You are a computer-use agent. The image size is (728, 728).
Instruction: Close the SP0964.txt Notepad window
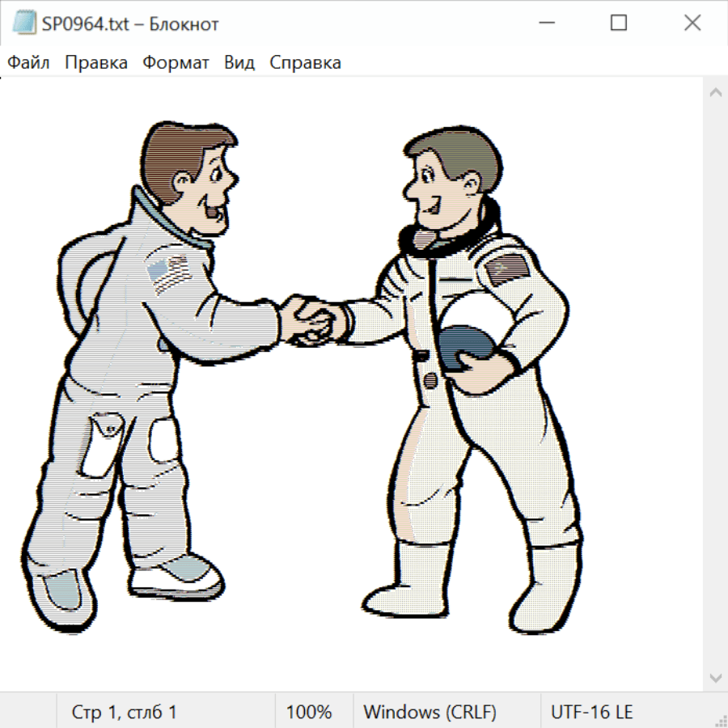pyautogui.click(x=692, y=23)
